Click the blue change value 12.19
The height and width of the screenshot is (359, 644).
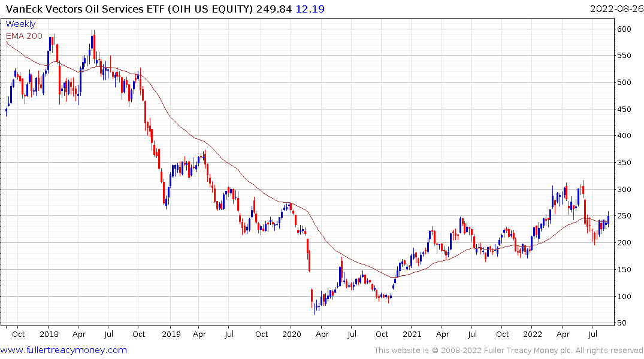[310, 8]
